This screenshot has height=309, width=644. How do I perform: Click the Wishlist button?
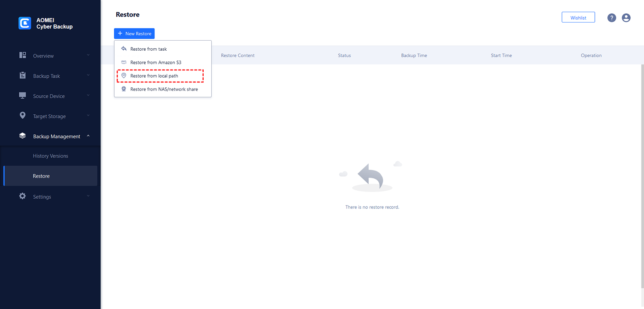click(x=578, y=18)
